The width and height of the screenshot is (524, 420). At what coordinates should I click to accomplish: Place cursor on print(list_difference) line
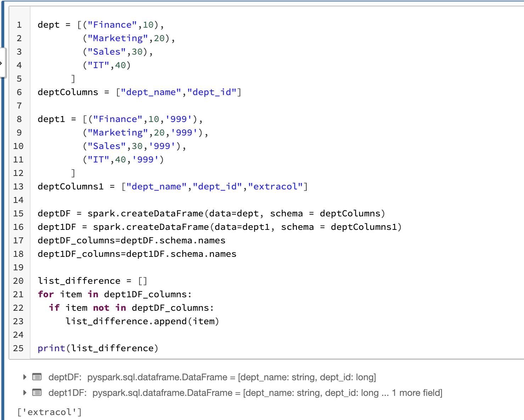(x=98, y=348)
